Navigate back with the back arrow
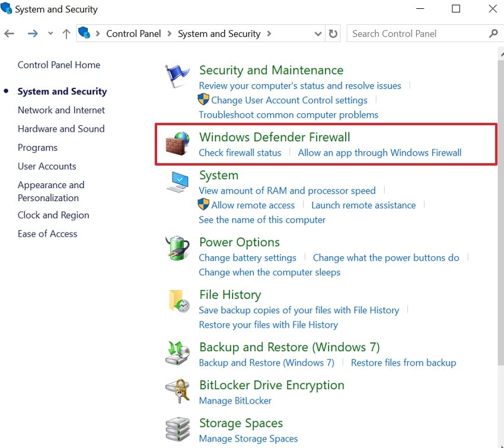 [x=9, y=34]
